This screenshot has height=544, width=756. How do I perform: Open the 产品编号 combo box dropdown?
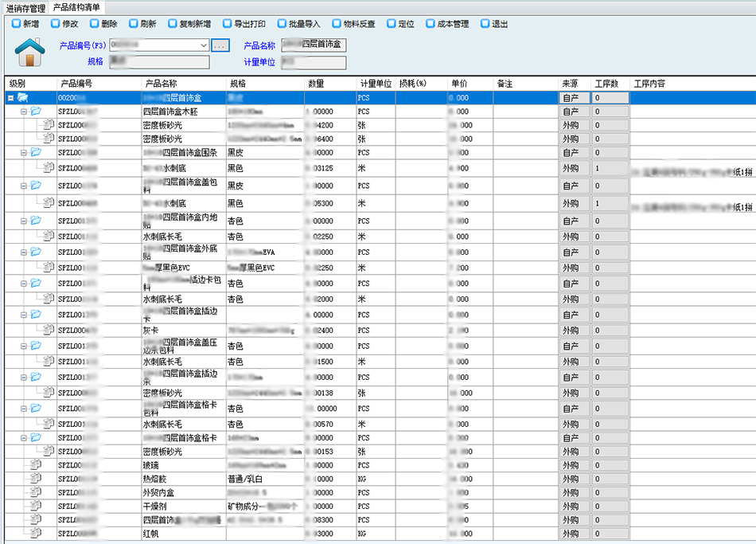tap(205, 45)
